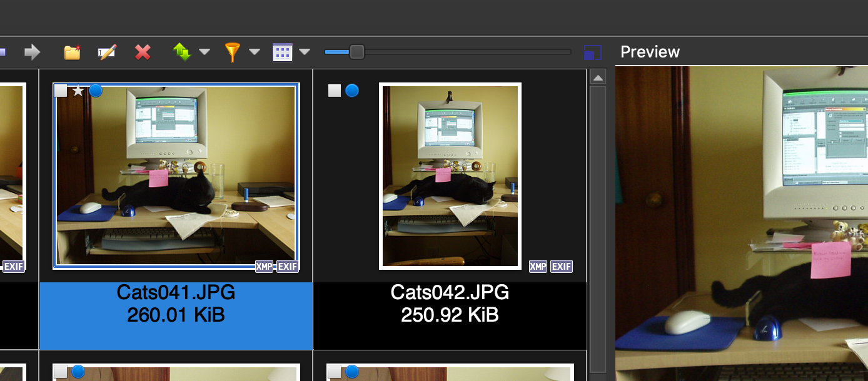This screenshot has width=868, height=381.
Task: Expand the sort options dropdown arrow
Action: (204, 52)
